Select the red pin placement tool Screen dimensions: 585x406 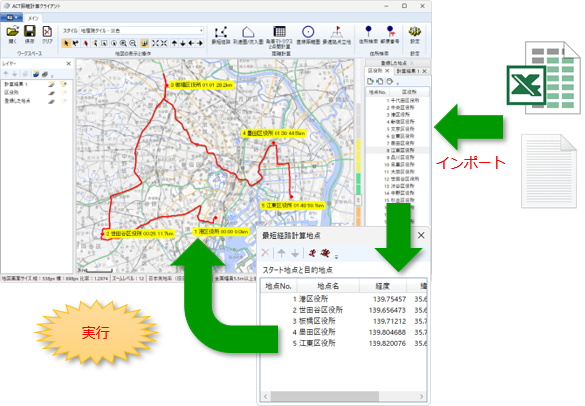point(86,43)
